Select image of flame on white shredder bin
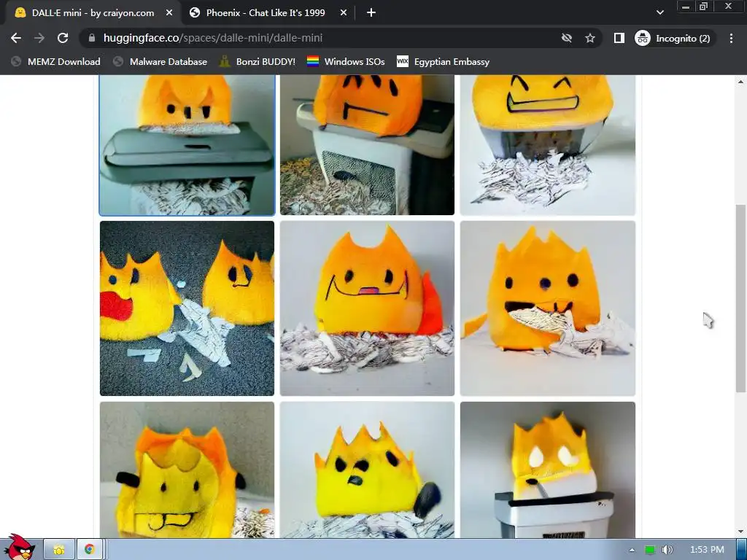The image size is (747, 560). coord(367,145)
